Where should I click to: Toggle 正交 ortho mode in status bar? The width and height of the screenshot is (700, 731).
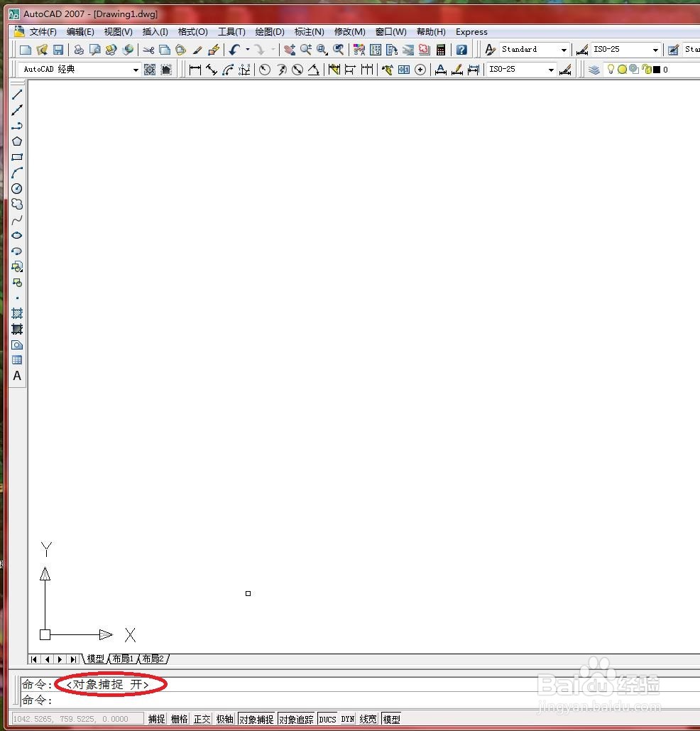(x=202, y=719)
